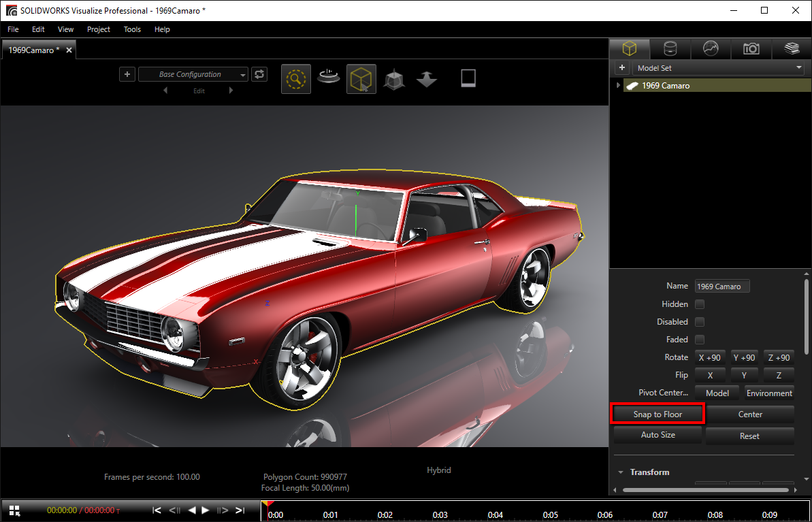Open the Models tab cube icon
This screenshot has height=522, width=812.
pos(629,49)
